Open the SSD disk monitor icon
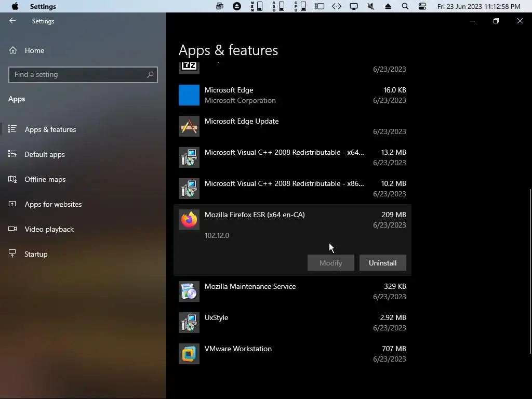The width and height of the screenshot is (532, 399). (x=278, y=6)
